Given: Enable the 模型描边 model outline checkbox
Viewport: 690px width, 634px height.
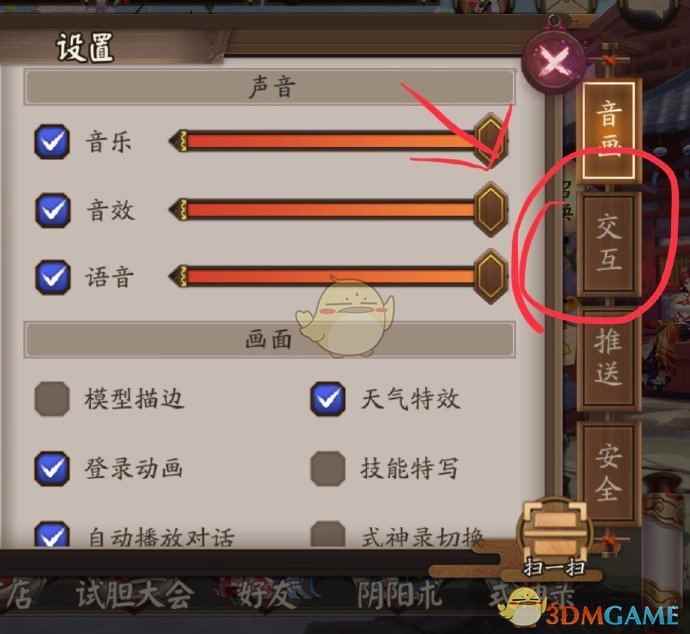Looking at the screenshot, I should coord(52,399).
